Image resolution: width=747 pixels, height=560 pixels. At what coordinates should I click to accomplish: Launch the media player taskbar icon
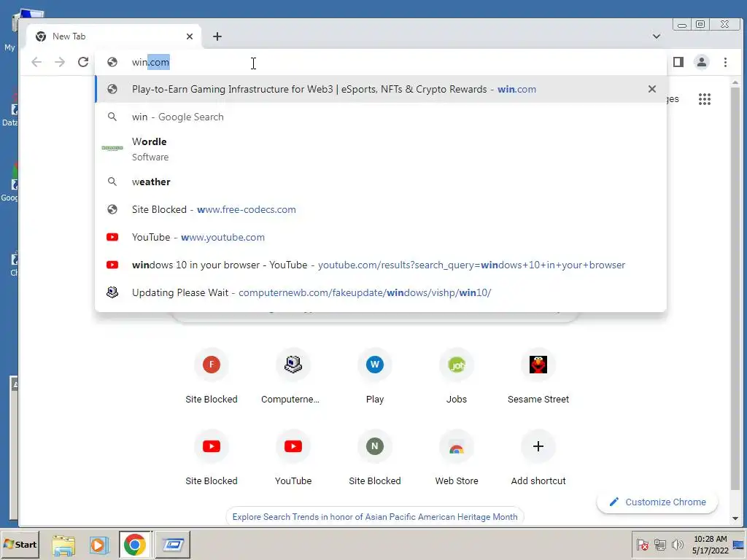tap(99, 545)
